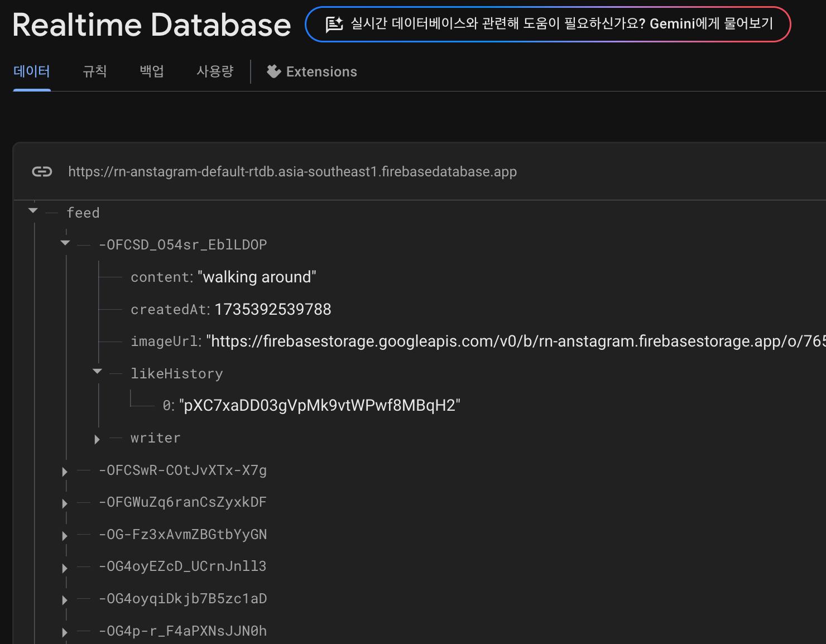Viewport: 826px width, 644px height.
Task: Click the Extensions puzzle icon
Action: [x=273, y=71]
